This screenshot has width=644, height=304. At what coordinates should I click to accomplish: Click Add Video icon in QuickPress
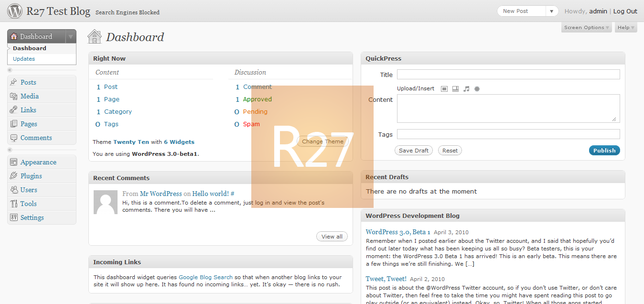point(455,89)
